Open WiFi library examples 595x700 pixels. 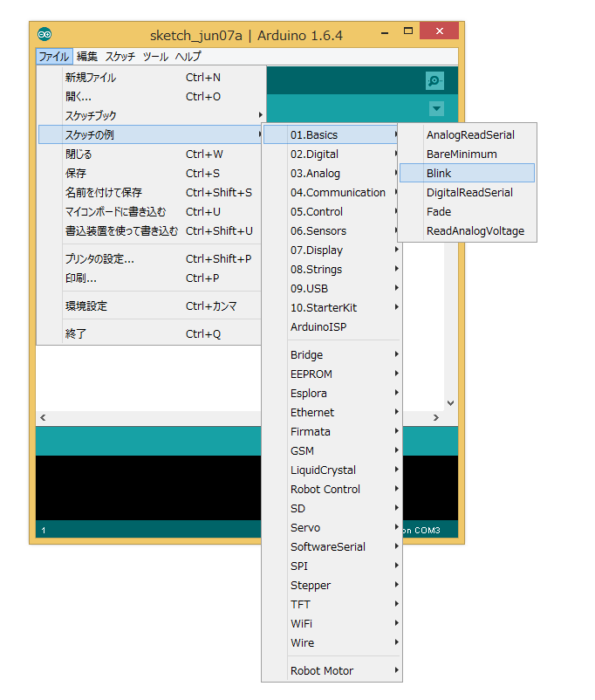click(x=332, y=624)
